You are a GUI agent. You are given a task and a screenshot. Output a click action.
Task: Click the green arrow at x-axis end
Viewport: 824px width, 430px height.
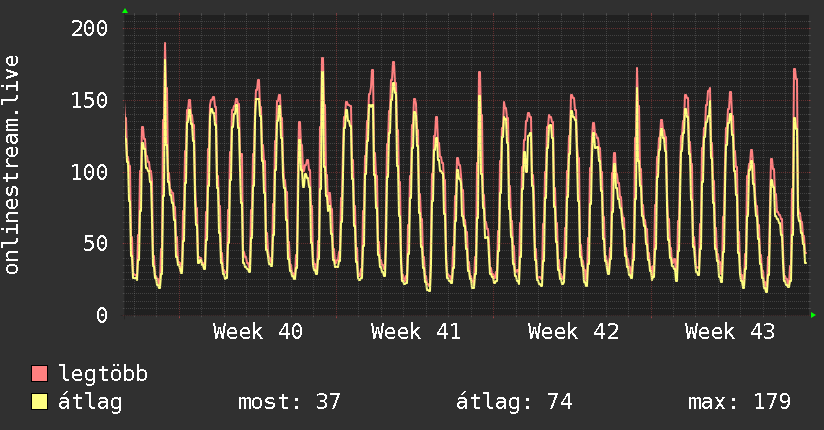tap(813, 315)
